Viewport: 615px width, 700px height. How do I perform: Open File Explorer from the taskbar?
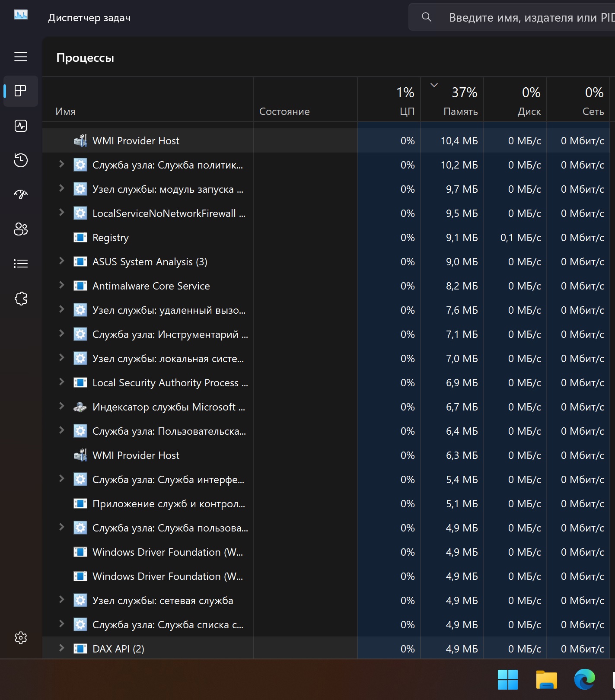point(546,680)
